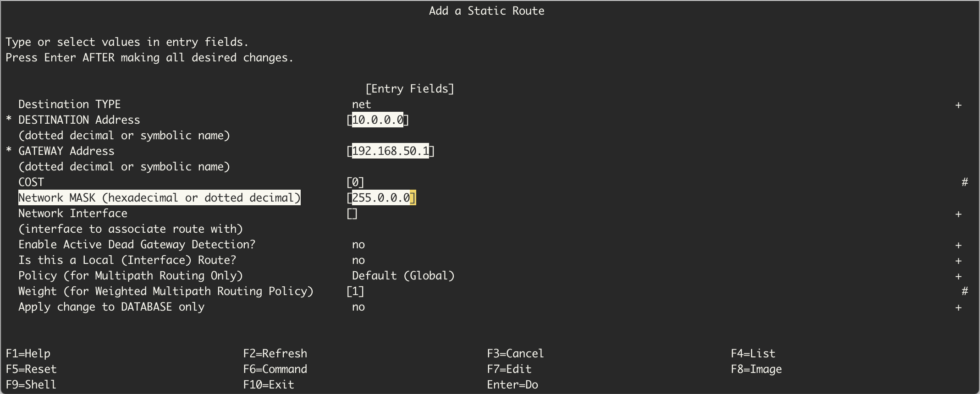Screen dimensions: 980x394
Task: Click the Enable Active Dead Gateway Detection label
Action: tap(137, 245)
